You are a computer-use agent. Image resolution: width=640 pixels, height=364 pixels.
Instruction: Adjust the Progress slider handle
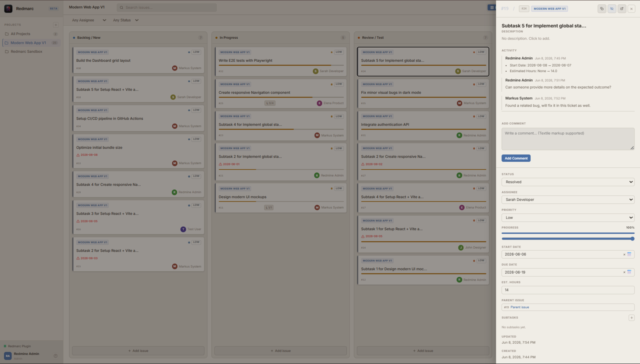[632, 238]
